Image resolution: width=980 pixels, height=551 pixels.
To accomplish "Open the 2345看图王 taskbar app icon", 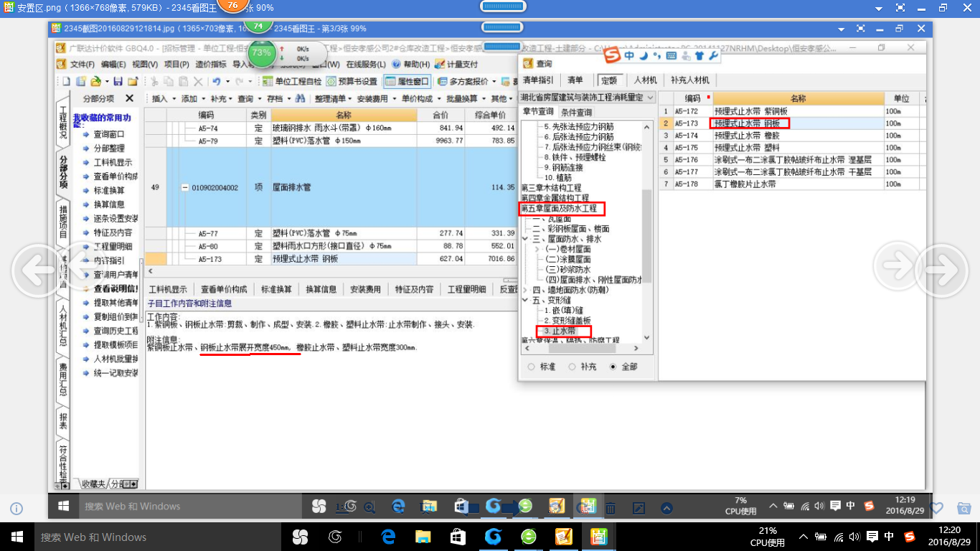I will click(x=598, y=537).
